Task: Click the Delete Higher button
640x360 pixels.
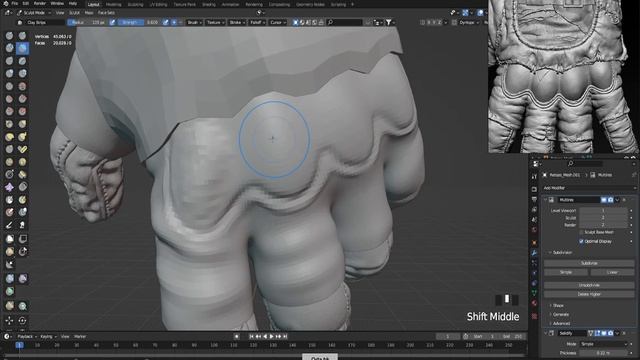Action: coord(589,294)
